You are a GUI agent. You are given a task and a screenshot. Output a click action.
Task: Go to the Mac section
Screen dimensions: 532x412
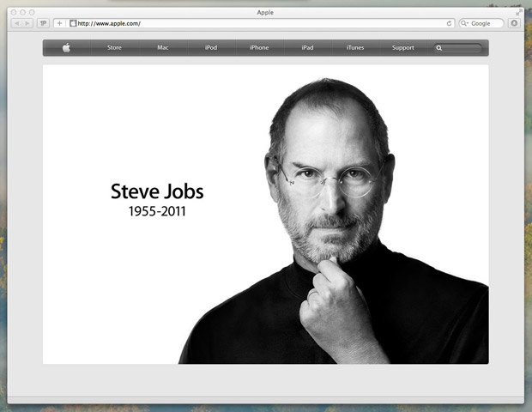pos(163,48)
